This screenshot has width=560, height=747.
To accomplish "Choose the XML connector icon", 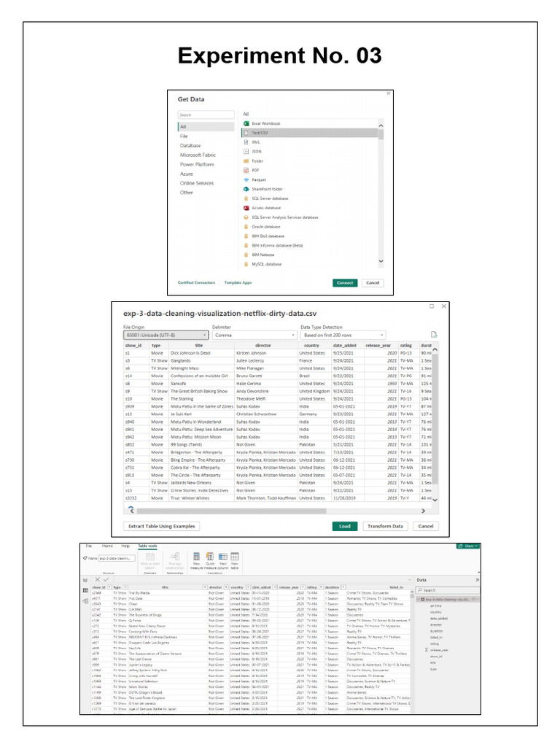I will (x=246, y=142).
